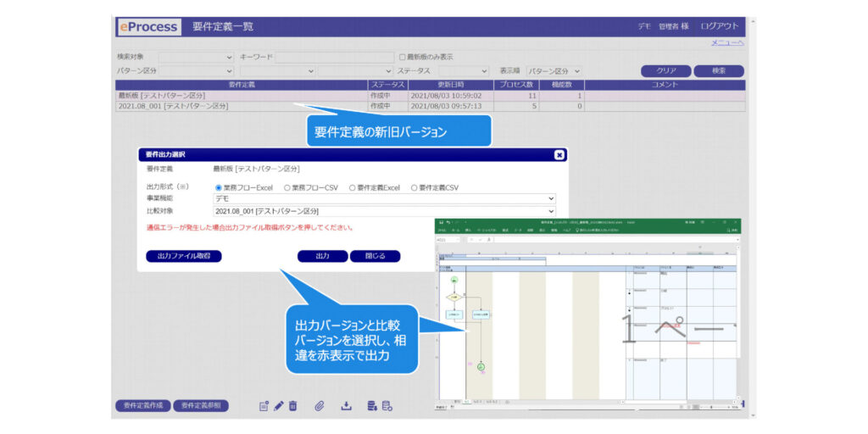This screenshot has height=434, width=868.
Task: Select the 要件定義CSV radio button
Action: point(415,187)
